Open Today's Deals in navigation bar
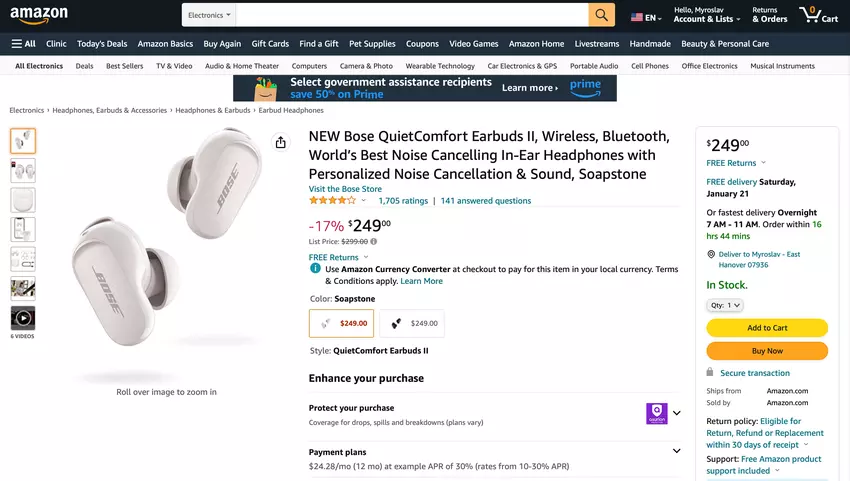 click(x=102, y=44)
